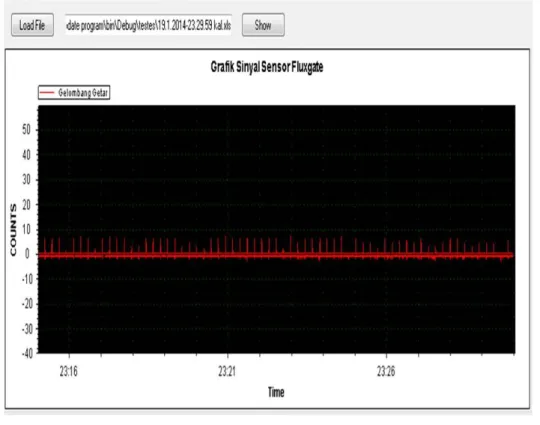Click the 23:26 time axis label

coord(386,372)
